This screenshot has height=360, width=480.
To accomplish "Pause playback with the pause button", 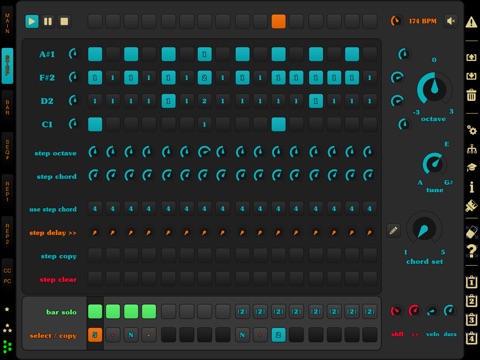I will point(48,22).
